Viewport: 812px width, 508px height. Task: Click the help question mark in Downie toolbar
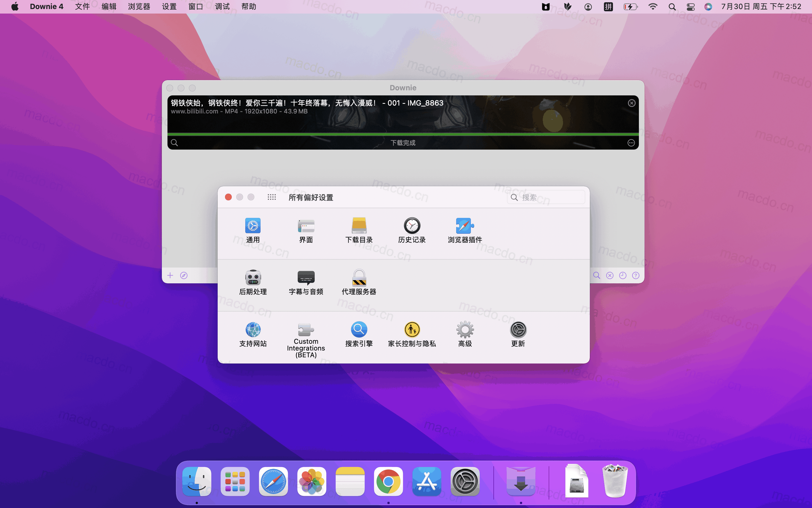coord(636,275)
